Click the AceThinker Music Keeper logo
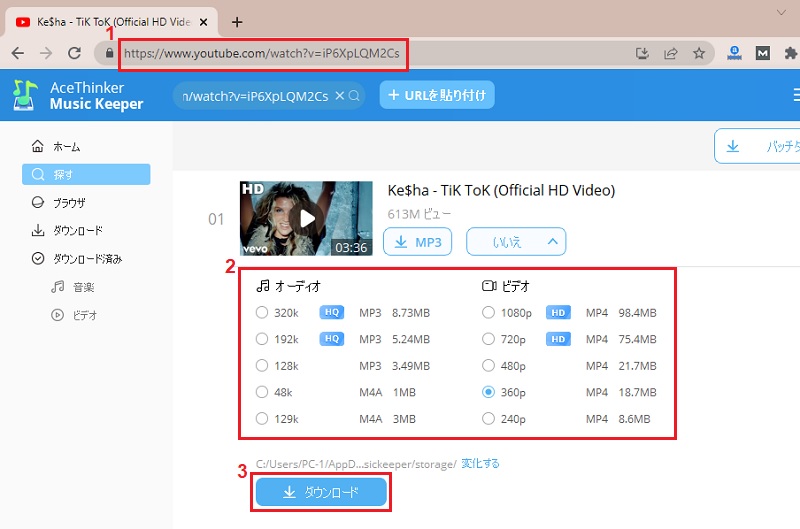 pos(80,96)
